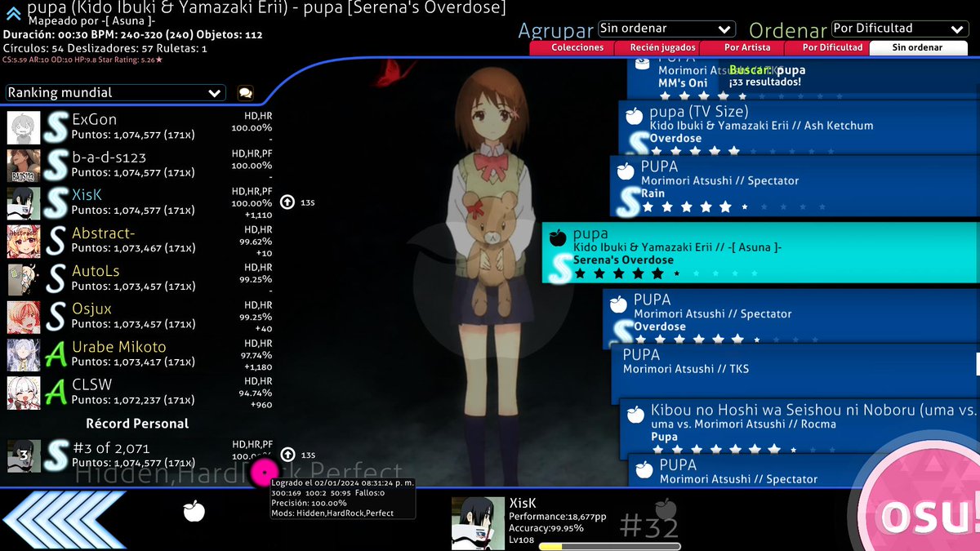Click the Buscar search field containing pupa

pos(768,70)
